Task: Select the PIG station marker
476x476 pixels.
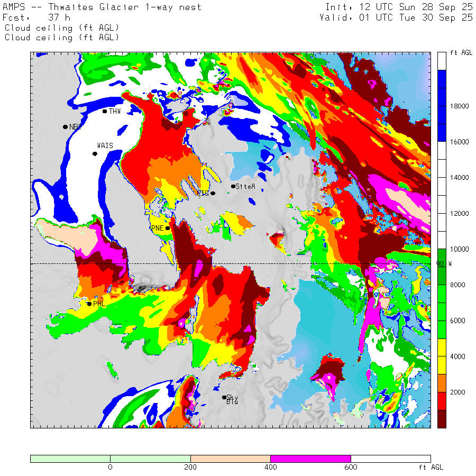Action: pos(213,193)
